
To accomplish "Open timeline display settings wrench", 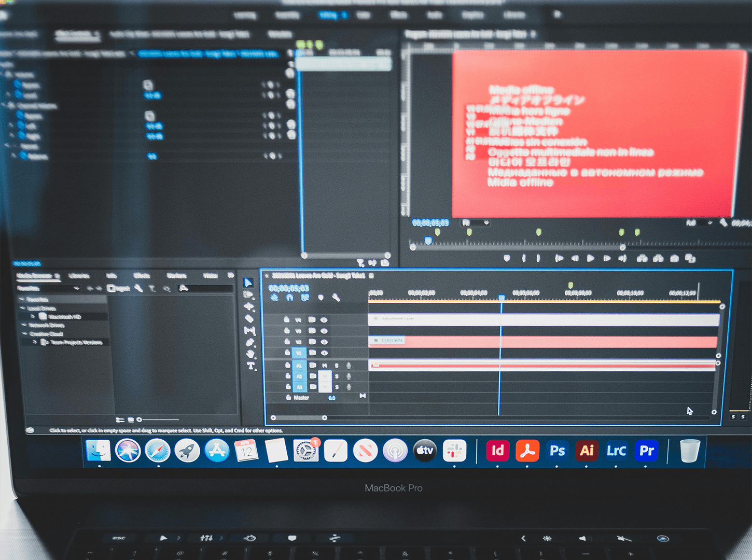I will 336,298.
